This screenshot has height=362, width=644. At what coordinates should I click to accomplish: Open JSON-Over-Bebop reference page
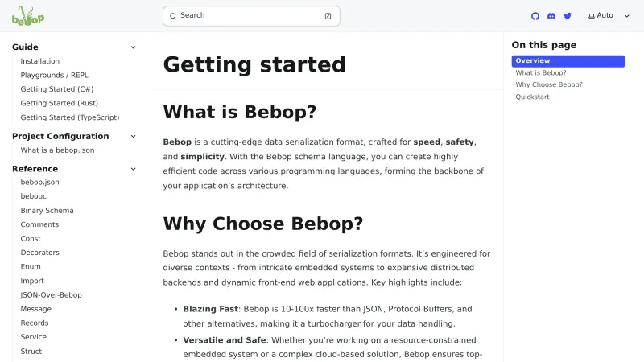[x=52, y=295]
